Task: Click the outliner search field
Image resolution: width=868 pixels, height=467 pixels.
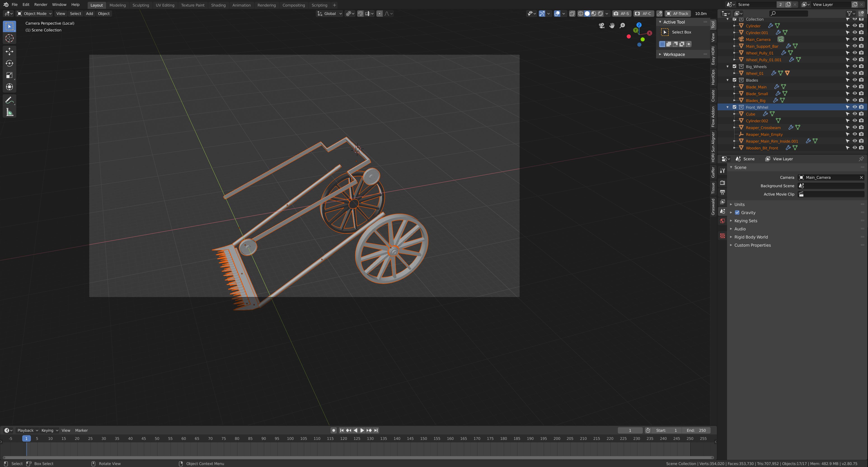Action: coord(788,14)
